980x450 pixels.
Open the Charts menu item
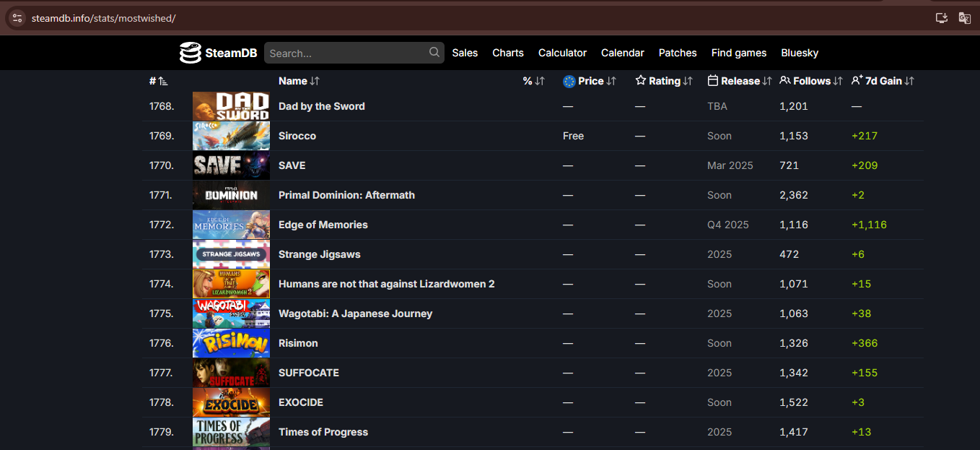(x=508, y=53)
